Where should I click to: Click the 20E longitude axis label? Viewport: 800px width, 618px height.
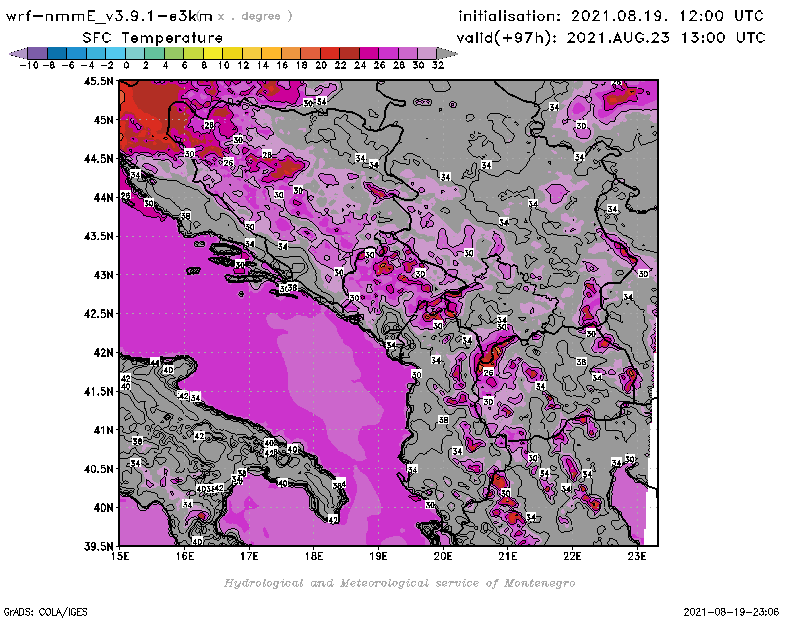[x=443, y=556]
